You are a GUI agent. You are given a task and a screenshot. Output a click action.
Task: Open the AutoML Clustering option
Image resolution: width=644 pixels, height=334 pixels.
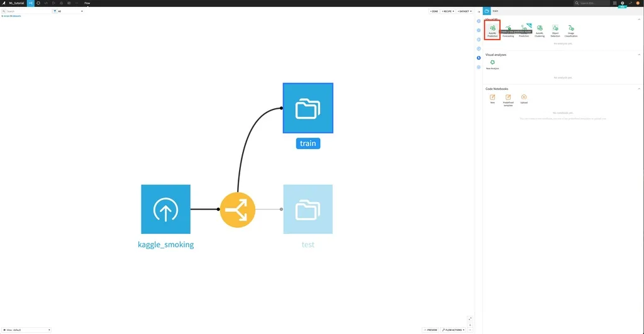(539, 31)
